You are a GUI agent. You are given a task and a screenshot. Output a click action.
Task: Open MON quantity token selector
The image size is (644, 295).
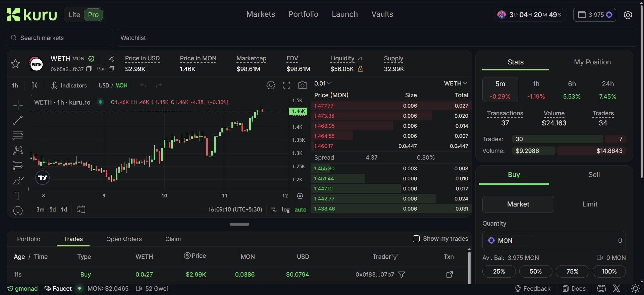pyautogui.click(x=509, y=240)
